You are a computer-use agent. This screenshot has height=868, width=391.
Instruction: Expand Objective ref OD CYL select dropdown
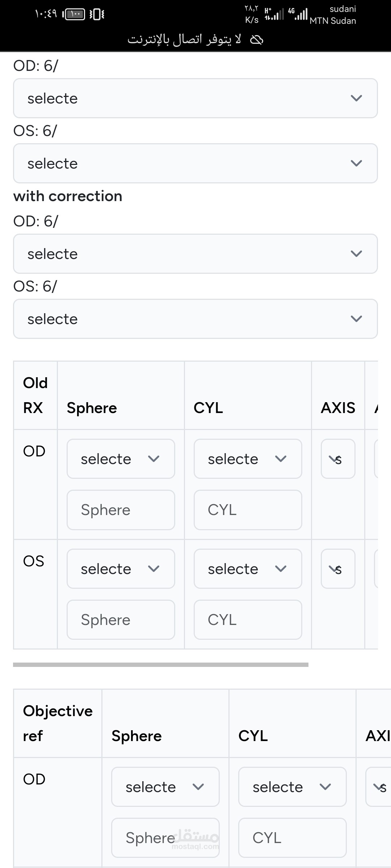[x=293, y=787]
